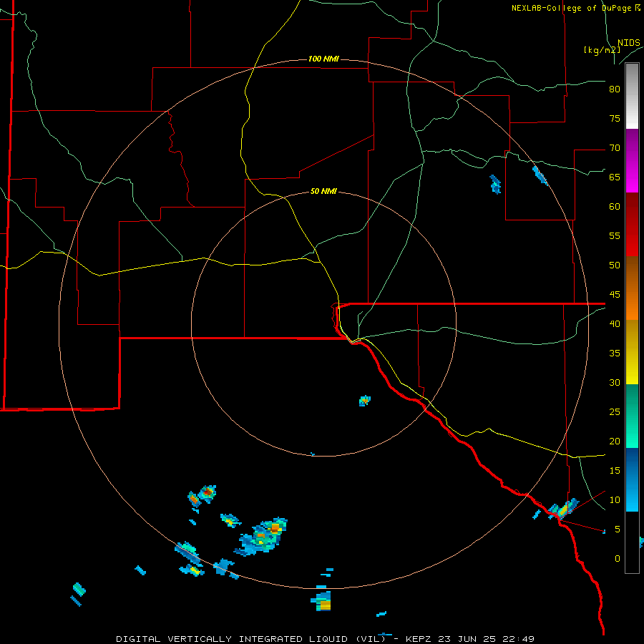Select the 50 NMI range ring label
The image size is (644, 644).
(323, 191)
